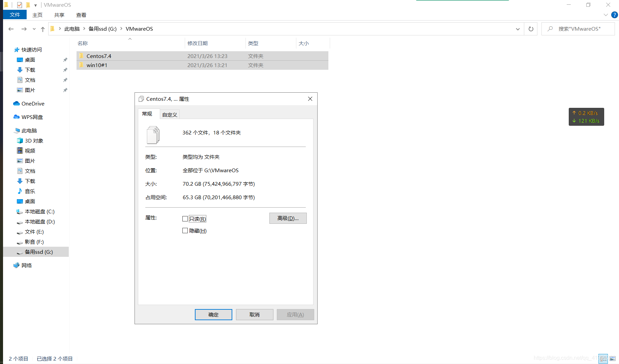Open the Explorer help question icon

click(x=615, y=15)
